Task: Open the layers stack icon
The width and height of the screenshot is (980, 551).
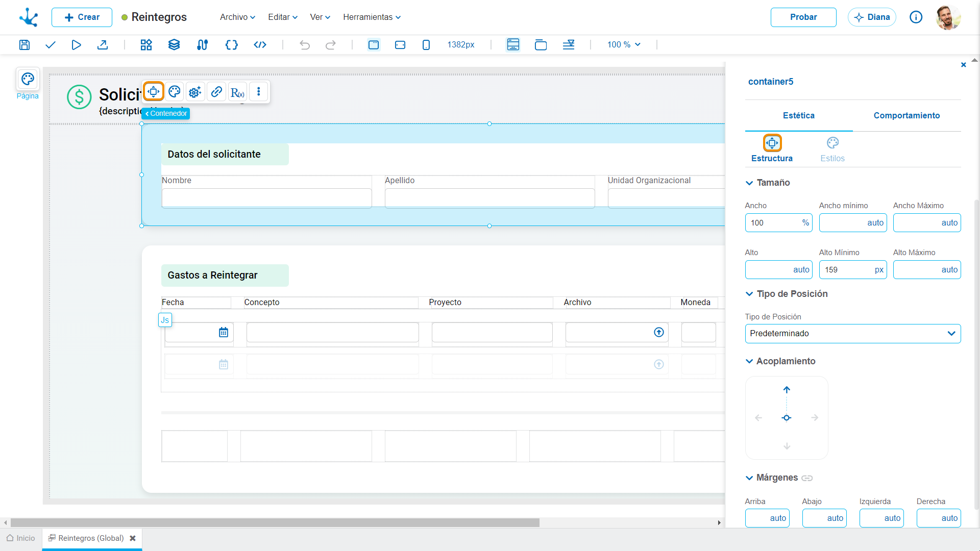Action: tap(174, 45)
